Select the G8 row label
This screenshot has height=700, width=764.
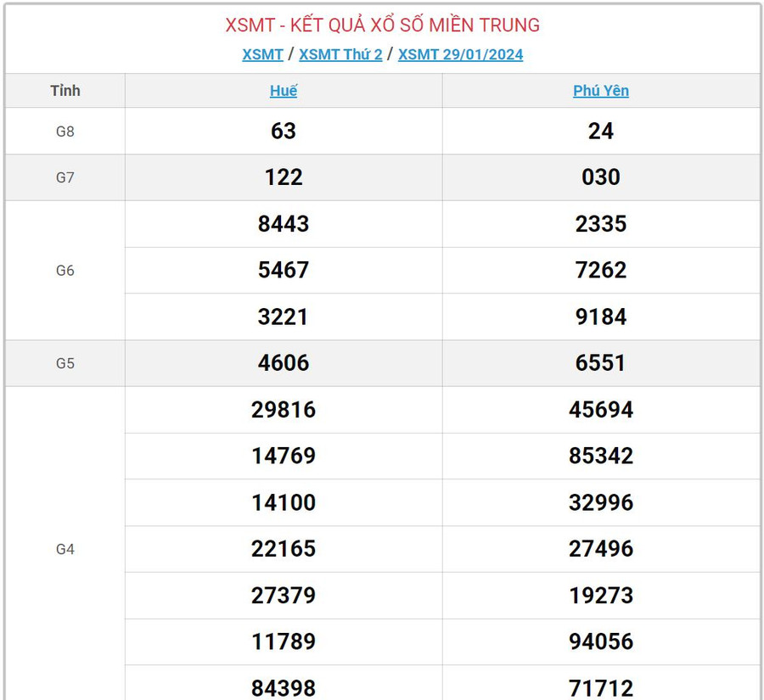[65, 132]
